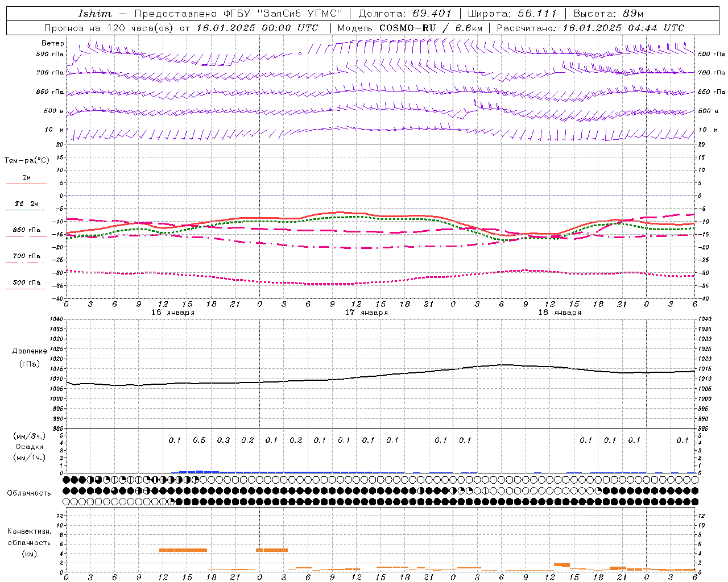Click the (гПа) unit under Давление
728x582 pixels.
pos(30,364)
